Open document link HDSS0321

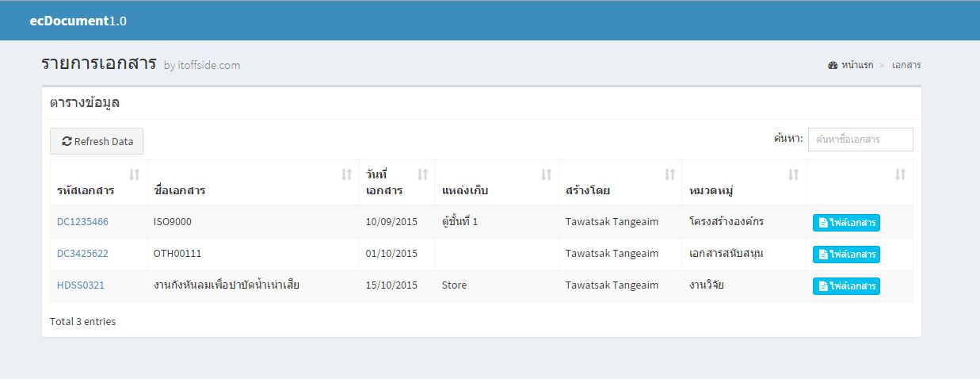81,285
